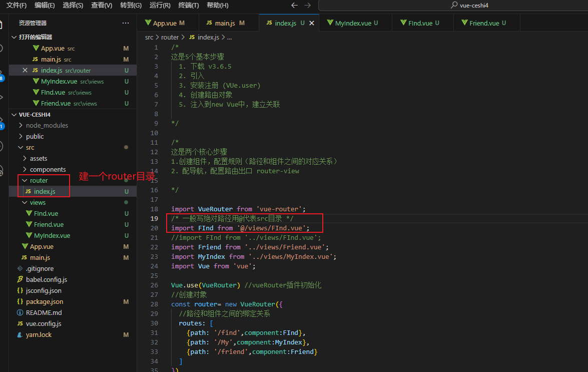Select MyIndex.vue in open editors list
588x372 pixels.
73,82
